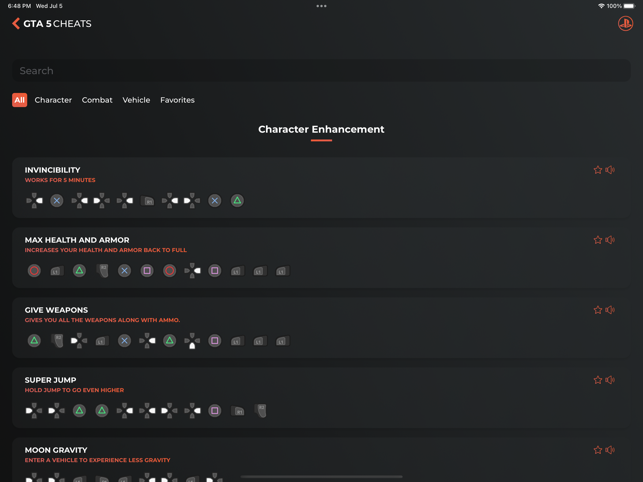Open the PlayStation platform selector icon

coord(625,23)
